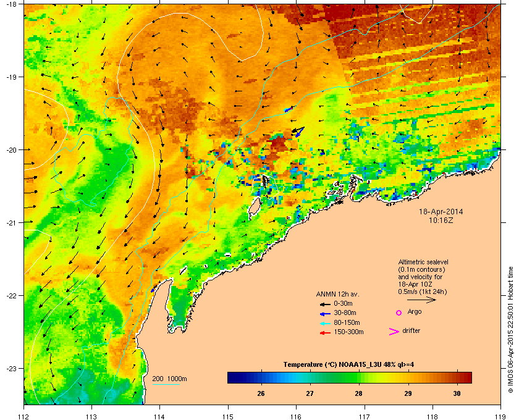Click the IMOS copyright timestamp text
The image size is (519, 420).
click(x=510, y=330)
